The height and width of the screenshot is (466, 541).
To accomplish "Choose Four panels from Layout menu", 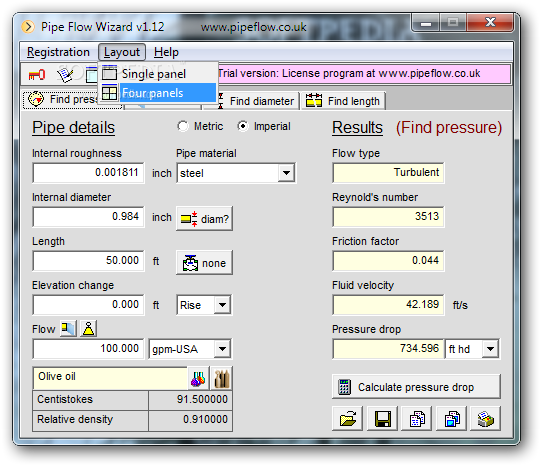I will 158,93.
